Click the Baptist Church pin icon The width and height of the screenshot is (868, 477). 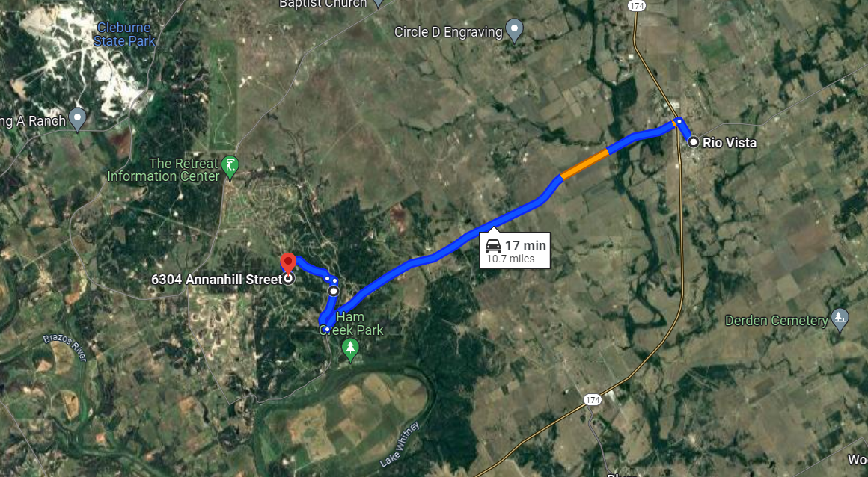click(378, 3)
